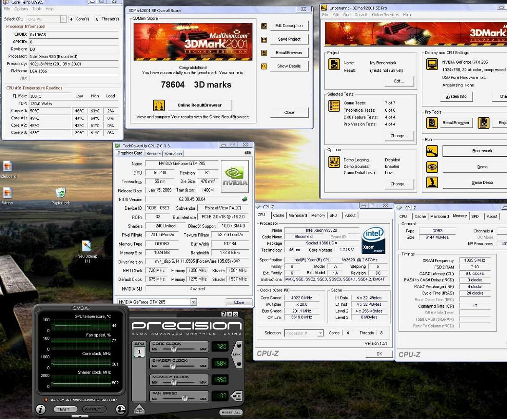
Task: Click Change button under Options section
Action: [399, 184]
